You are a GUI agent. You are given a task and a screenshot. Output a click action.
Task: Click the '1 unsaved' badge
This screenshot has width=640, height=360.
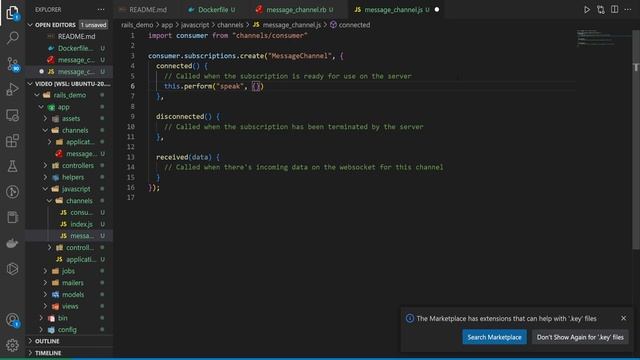pyautogui.click(x=93, y=25)
